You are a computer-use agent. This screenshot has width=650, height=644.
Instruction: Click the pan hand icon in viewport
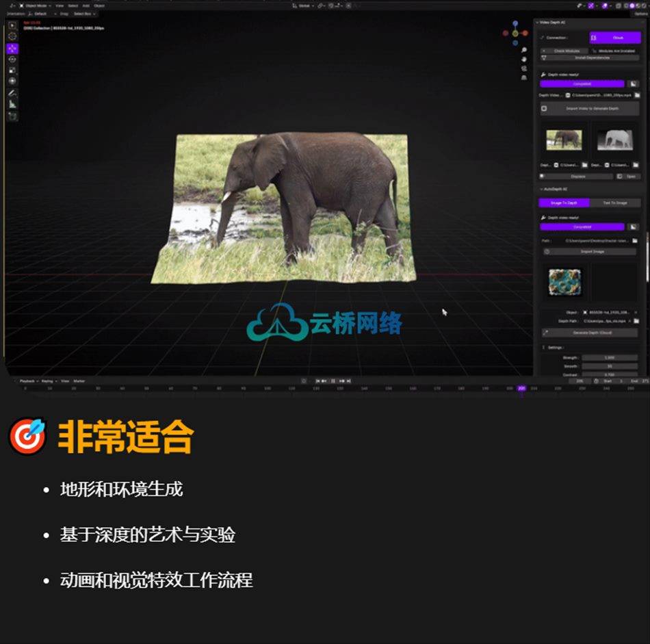pyautogui.click(x=524, y=60)
